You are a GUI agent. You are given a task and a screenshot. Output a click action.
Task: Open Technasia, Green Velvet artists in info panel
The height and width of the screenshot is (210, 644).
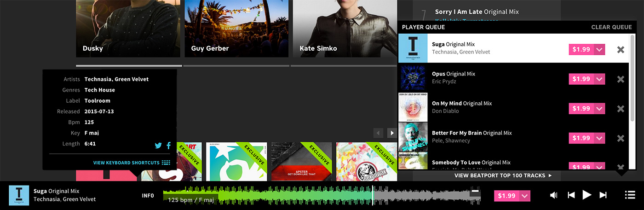point(116,79)
